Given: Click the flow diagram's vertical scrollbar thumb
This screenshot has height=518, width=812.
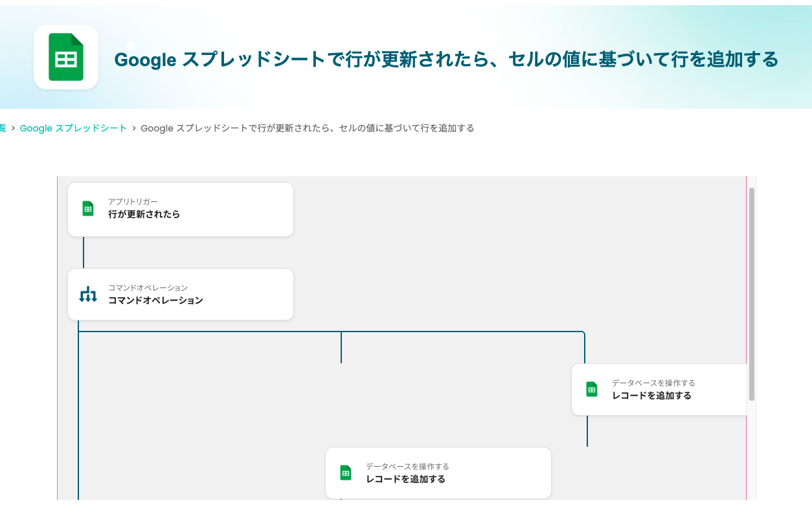Looking at the screenshot, I should pos(752,294).
